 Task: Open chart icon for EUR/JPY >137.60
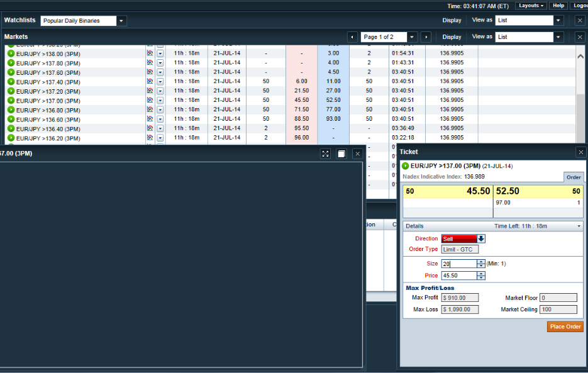pyautogui.click(x=150, y=72)
